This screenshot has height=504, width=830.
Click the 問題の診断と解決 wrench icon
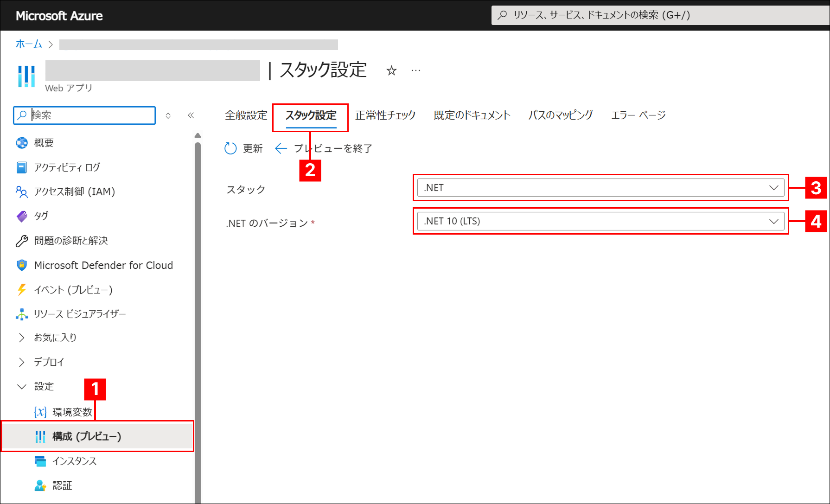[22, 241]
